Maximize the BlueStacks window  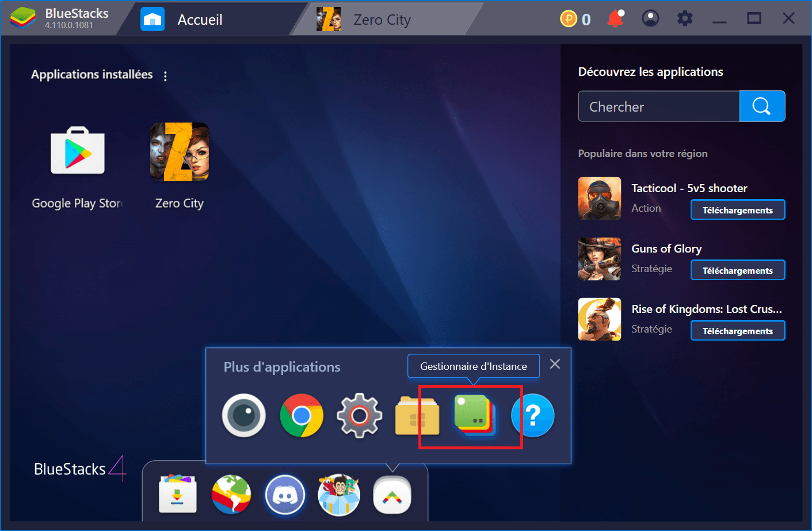[x=754, y=19]
